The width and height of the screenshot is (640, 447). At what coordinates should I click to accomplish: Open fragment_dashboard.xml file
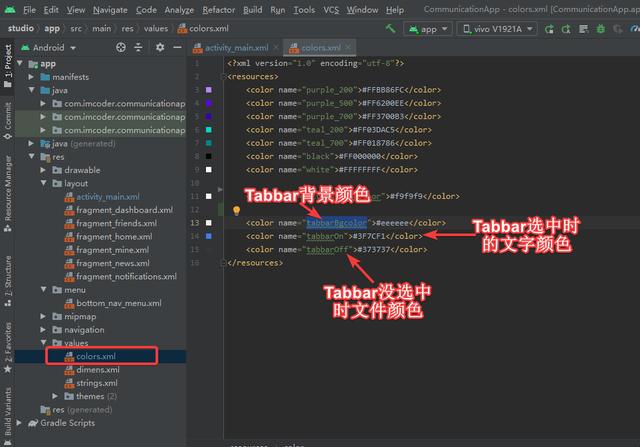tap(119, 210)
